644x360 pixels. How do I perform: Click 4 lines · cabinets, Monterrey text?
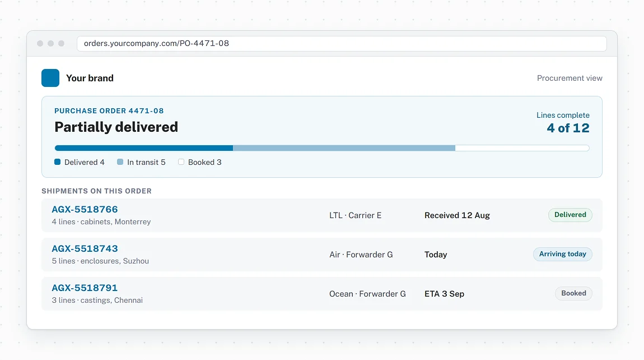pyautogui.click(x=101, y=222)
